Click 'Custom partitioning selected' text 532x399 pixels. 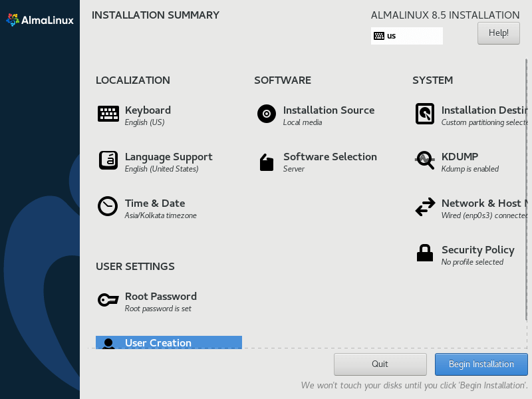click(485, 122)
